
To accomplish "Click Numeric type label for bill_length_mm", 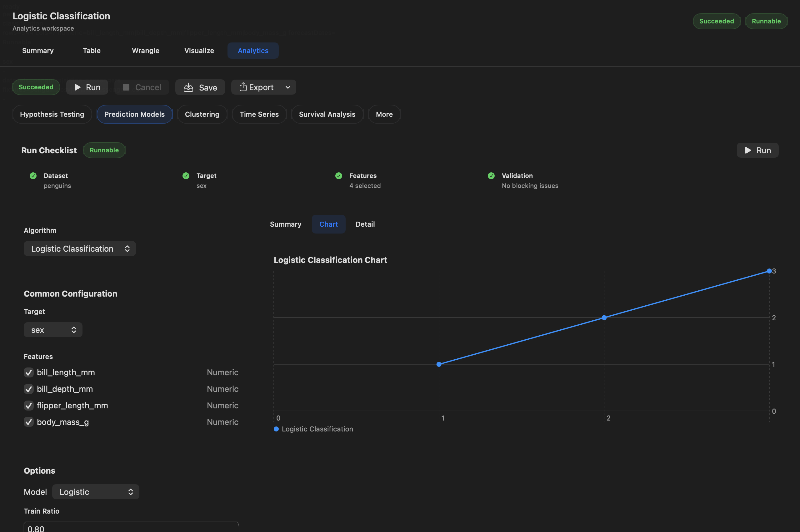I will coord(223,372).
